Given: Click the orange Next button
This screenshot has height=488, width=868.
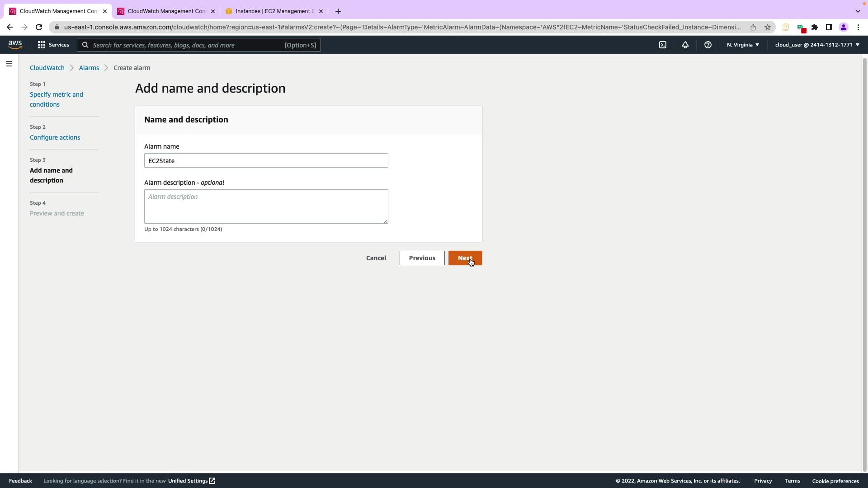Looking at the screenshot, I should [465, 258].
